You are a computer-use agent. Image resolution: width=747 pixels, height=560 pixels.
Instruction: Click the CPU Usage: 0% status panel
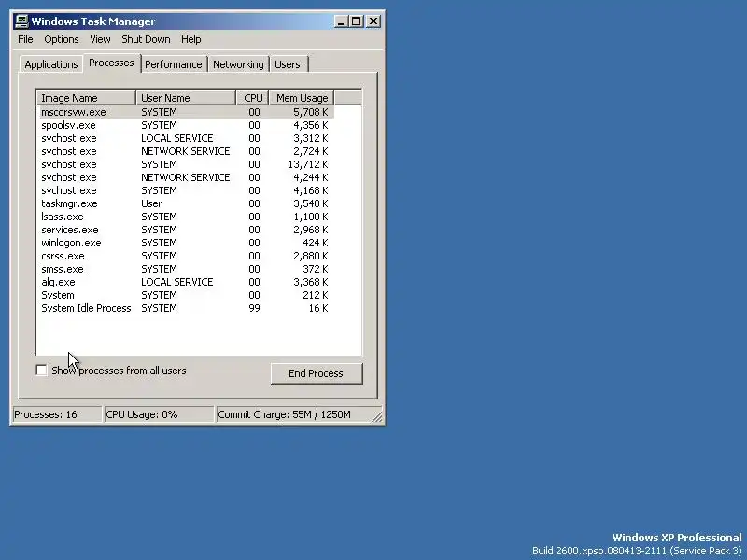(x=159, y=414)
